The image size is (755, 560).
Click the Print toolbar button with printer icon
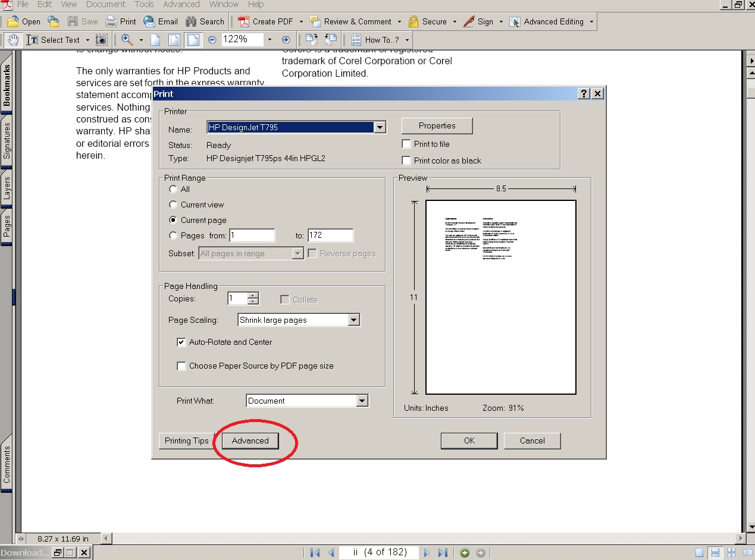121,21
